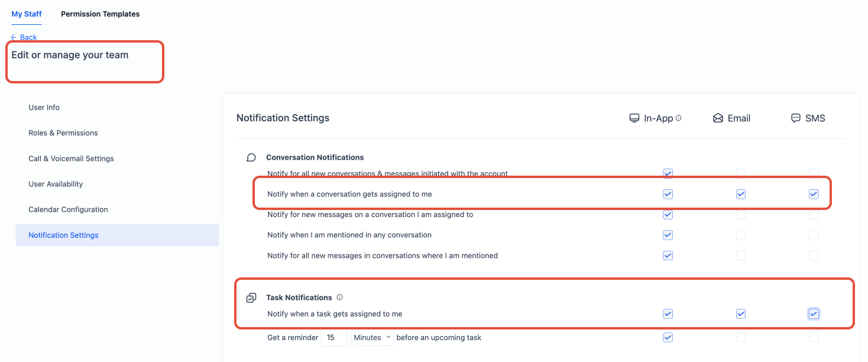Click the Task Notifications info icon

point(339,298)
